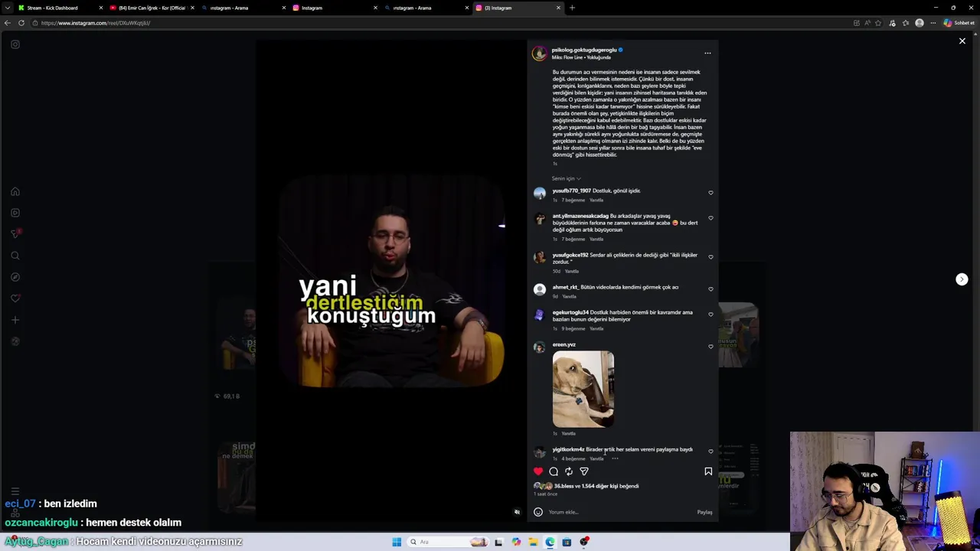Like ereen.yvz's comment

(x=710, y=347)
